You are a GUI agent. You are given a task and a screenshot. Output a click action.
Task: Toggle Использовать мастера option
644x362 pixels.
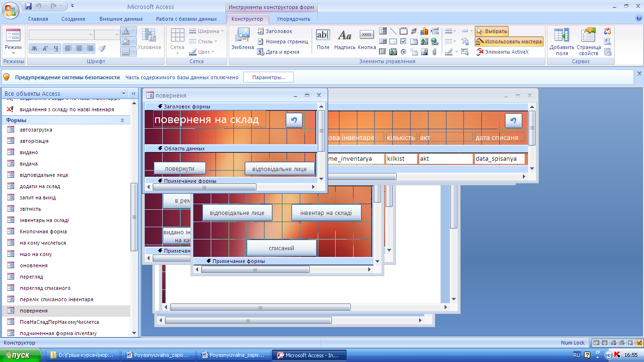[x=509, y=41]
